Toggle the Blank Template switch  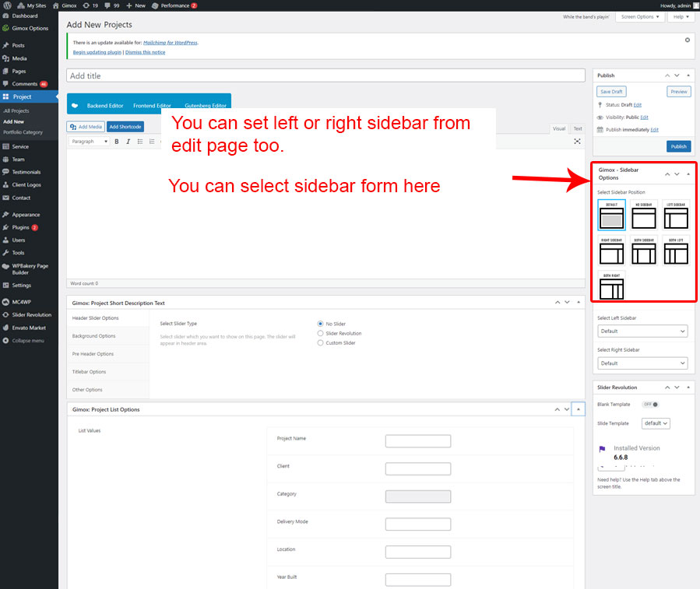pos(650,405)
